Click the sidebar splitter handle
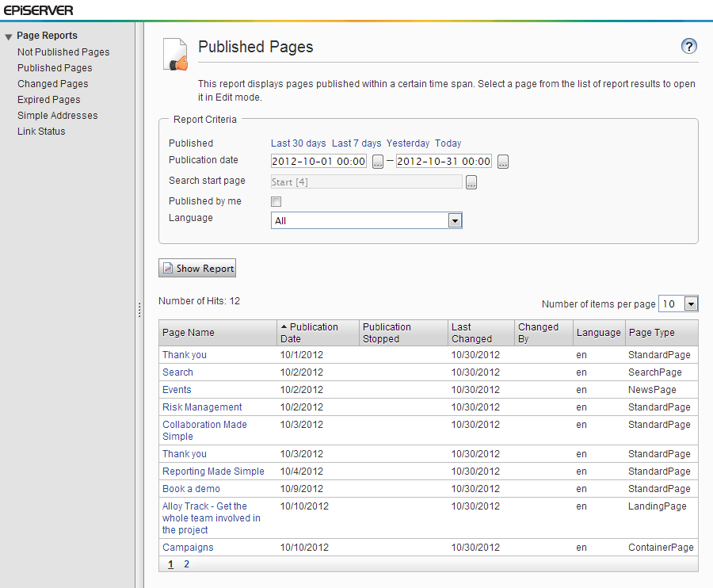Viewport: 713px width, 588px height. pyautogui.click(x=139, y=310)
